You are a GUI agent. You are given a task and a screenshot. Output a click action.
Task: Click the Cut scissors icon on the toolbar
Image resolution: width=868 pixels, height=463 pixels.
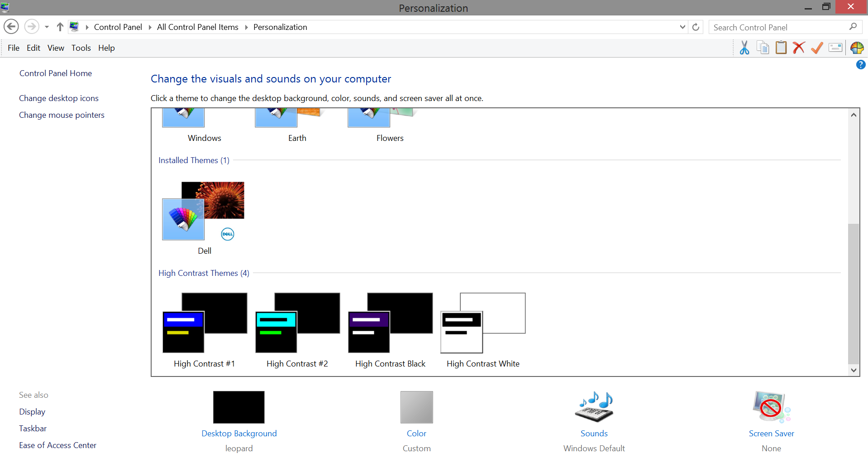pyautogui.click(x=744, y=48)
